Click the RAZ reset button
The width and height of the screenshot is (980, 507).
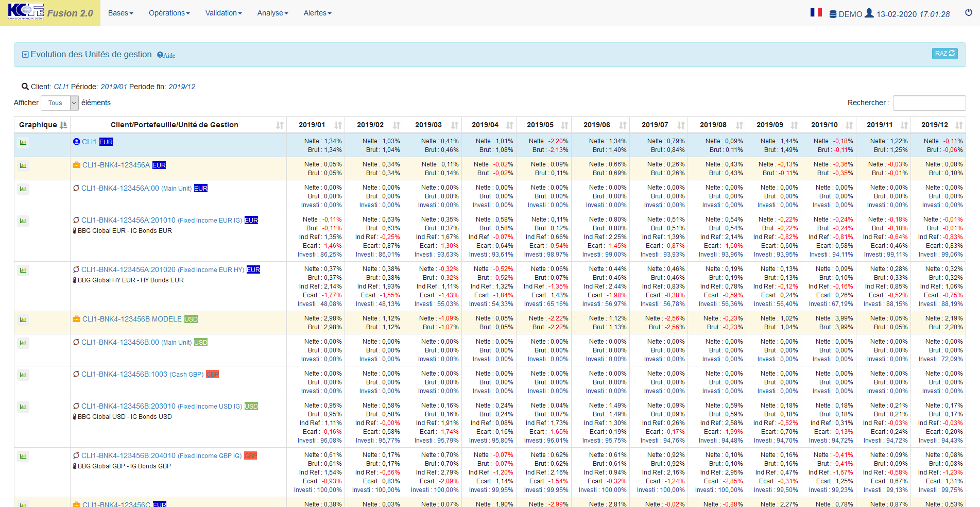(x=944, y=54)
